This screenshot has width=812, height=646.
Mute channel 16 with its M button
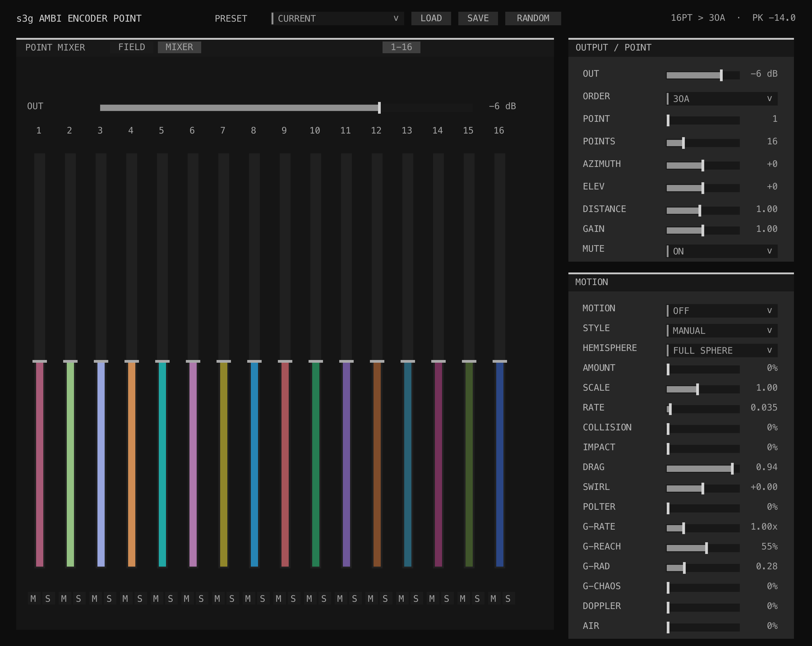click(494, 598)
